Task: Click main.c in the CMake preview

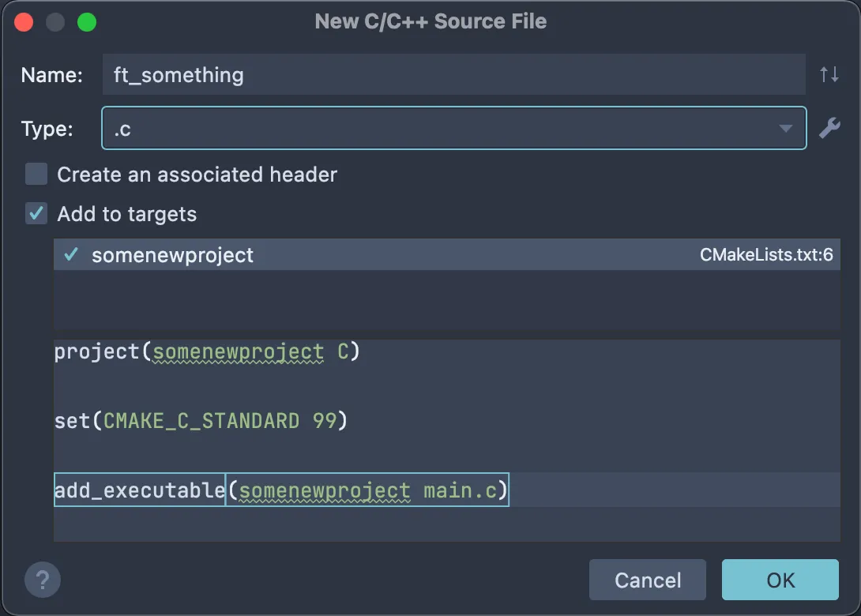Action: point(460,490)
